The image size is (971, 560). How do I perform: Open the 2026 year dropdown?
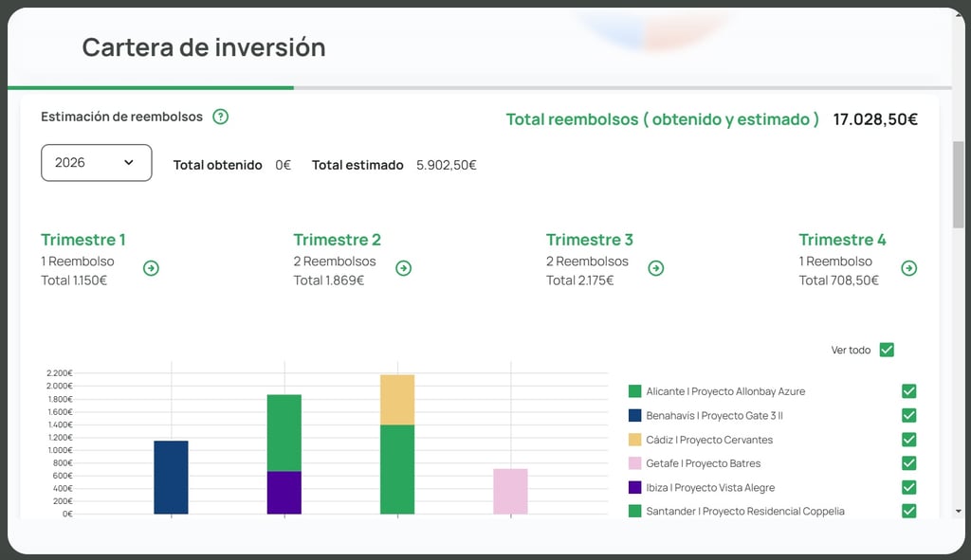point(97,163)
